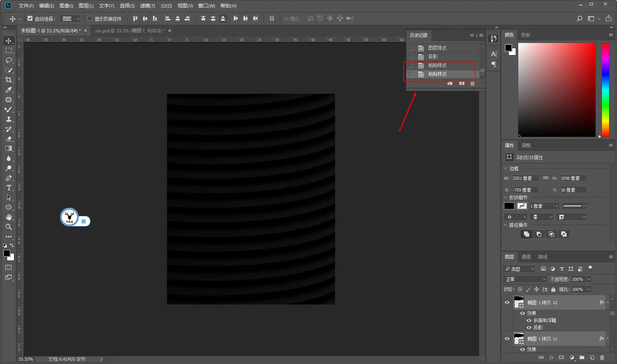Screen dimensions: 617x364
Task: Enable 显示变换控件 checkbox
Action: (90, 18)
